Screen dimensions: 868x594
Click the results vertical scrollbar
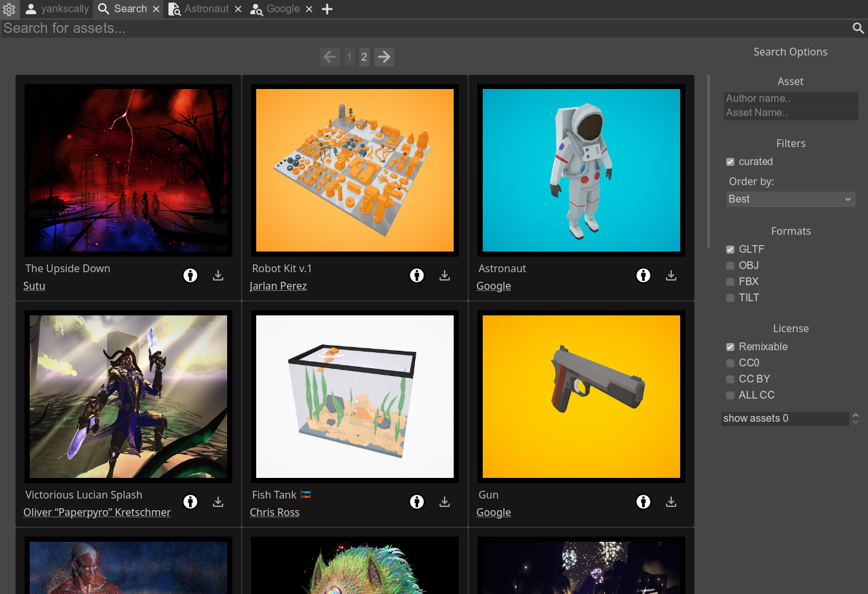point(709,161)
